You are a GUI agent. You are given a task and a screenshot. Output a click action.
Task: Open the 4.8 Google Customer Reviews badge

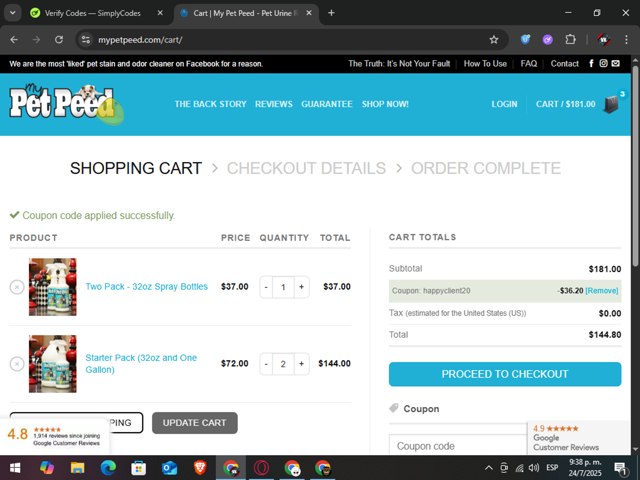[x=54, y=436]
